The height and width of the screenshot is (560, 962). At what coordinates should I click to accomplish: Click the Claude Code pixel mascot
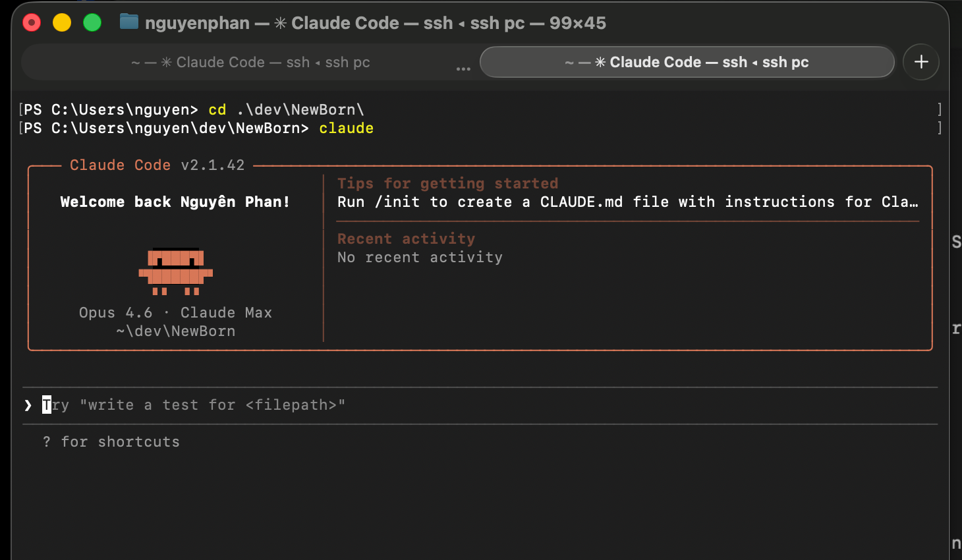pyautogui.click(x=175, y=271)
